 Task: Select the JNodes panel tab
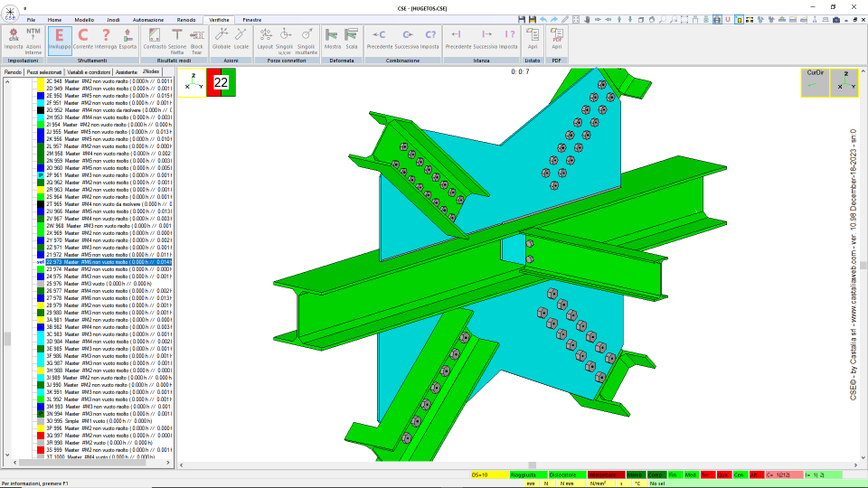151,72
